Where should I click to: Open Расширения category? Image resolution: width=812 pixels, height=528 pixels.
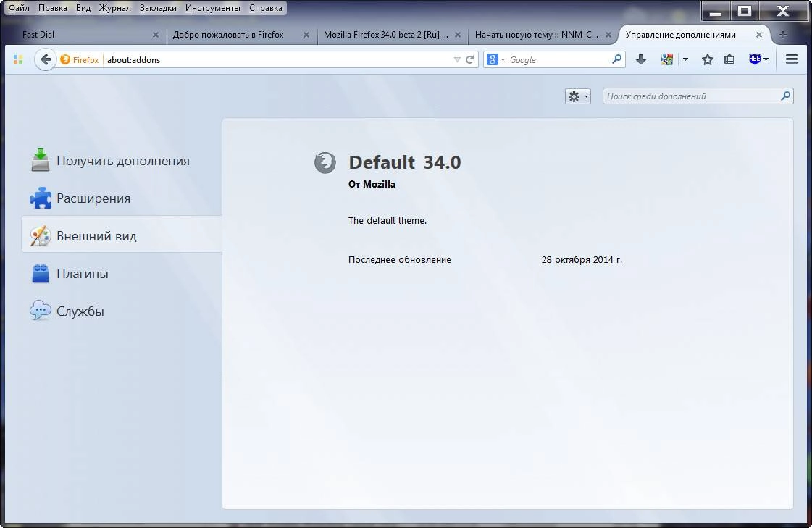click(122, 198)
